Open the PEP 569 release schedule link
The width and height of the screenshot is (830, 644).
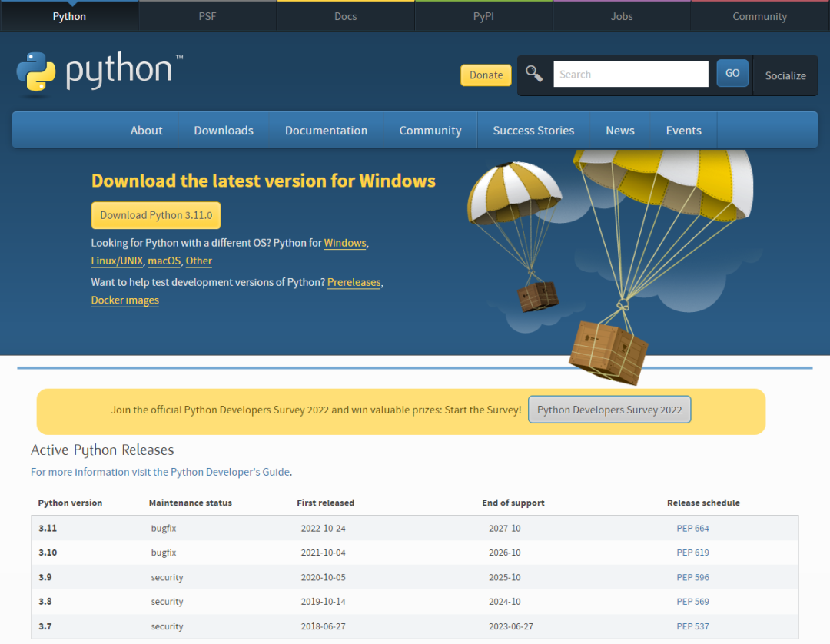pos(692,602)
